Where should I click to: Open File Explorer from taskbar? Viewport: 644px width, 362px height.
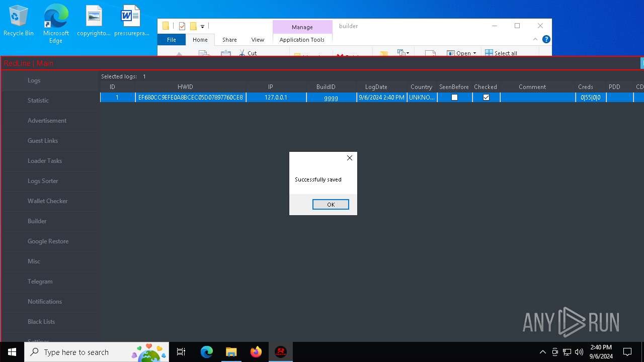click(231, 352)
